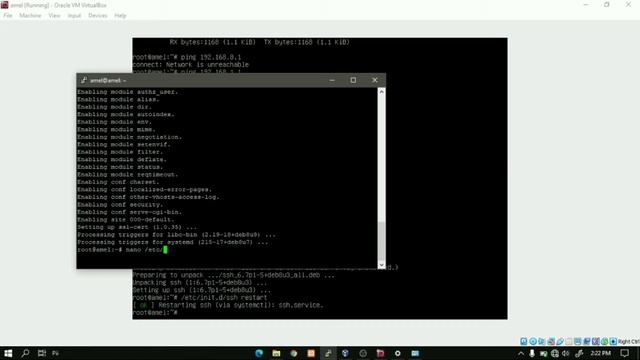Viewport: 640px width, 360px height.
Task: Click the 'nano /etc/' command line in terminal
Action: pyautogui.click(x=144, y=250)
